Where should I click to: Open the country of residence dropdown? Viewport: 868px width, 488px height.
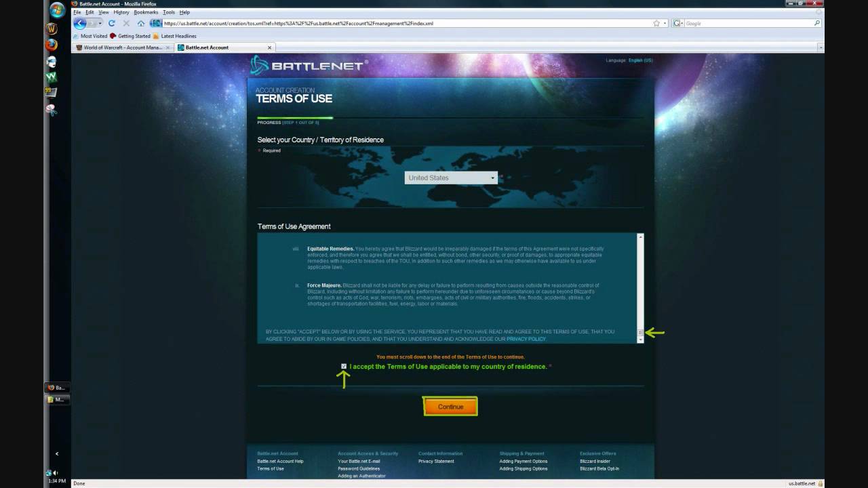[451, 178]
